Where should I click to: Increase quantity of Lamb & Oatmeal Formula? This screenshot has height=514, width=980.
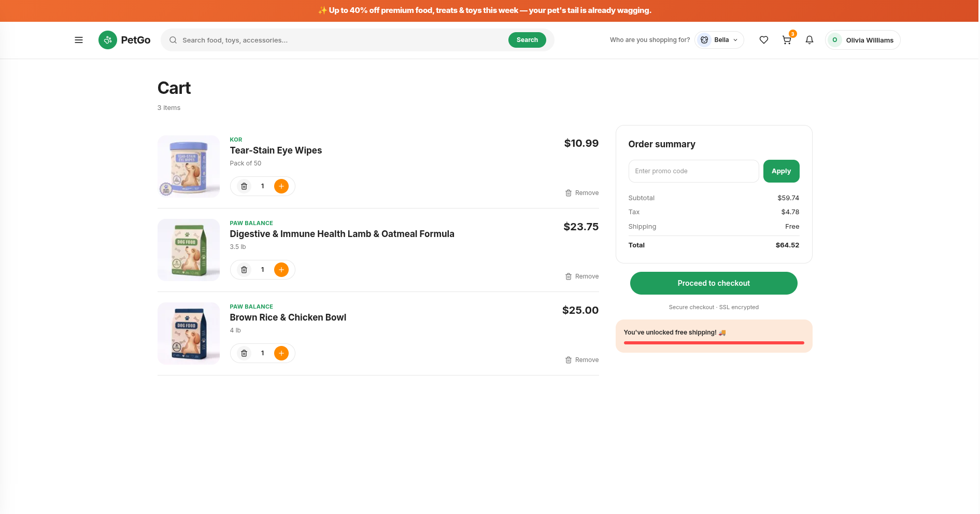(x=281, y=270)
